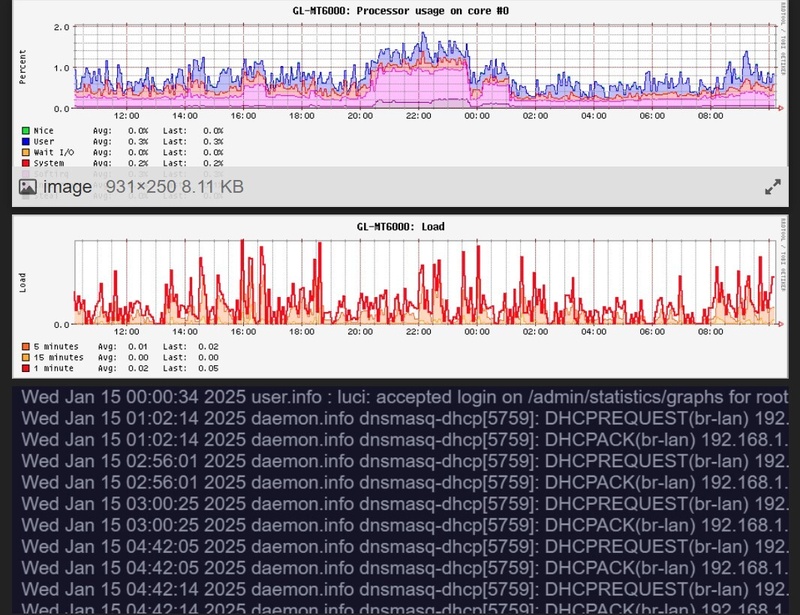
Task: Select the 04:42:14 DHCPREQUEST log line
Action: pyautogui.click(x=405, y=589)
